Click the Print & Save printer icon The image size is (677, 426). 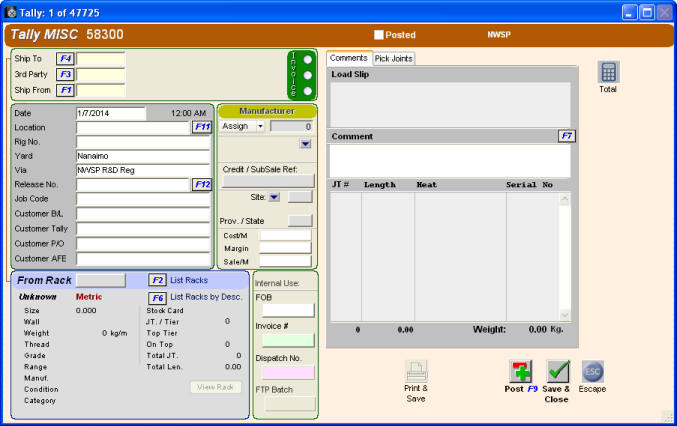417,371
